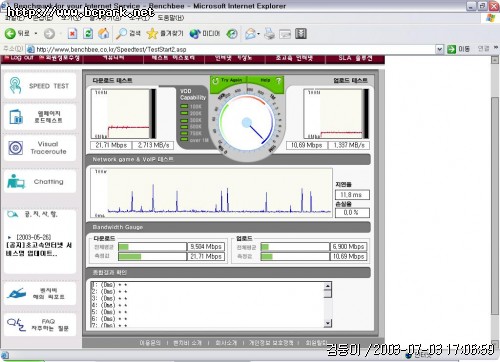Screen dimensions: 500x362
Task: Click the 연결 links toolbar label
Action: point(483,49)
